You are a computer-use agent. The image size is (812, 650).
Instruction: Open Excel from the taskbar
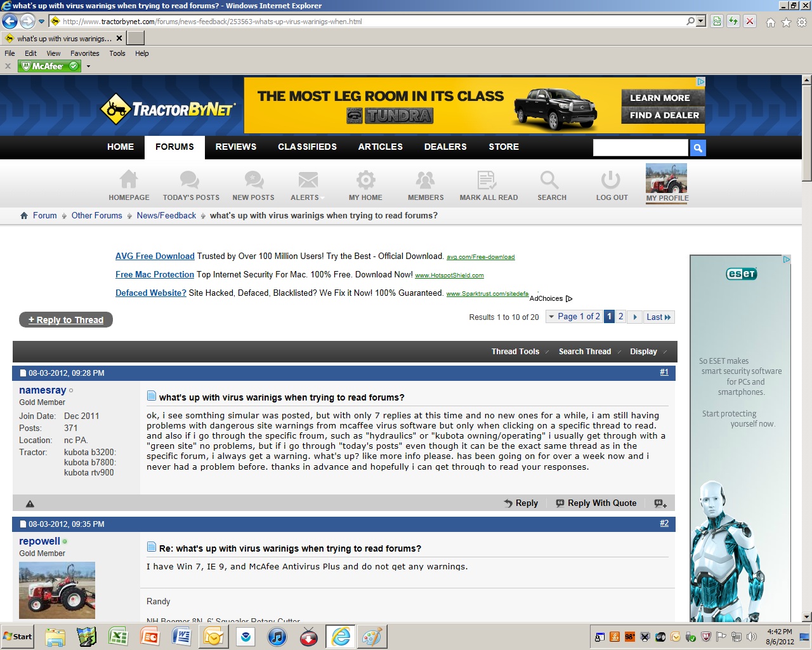coord(118,637)
